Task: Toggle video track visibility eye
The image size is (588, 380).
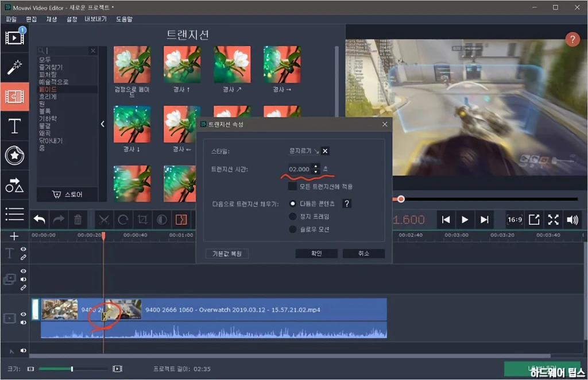Action: tap(23, 314)
